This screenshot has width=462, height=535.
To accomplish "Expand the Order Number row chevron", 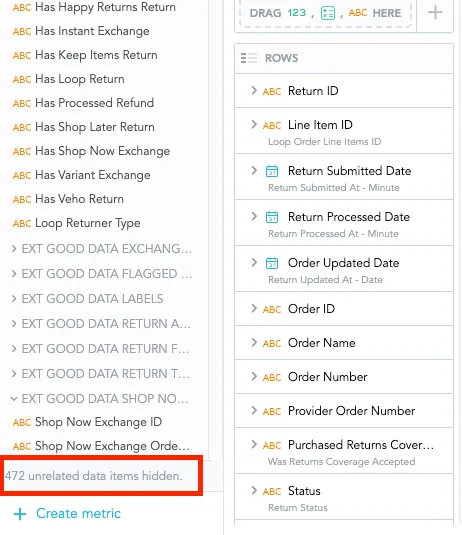I will tap(254, 376).
